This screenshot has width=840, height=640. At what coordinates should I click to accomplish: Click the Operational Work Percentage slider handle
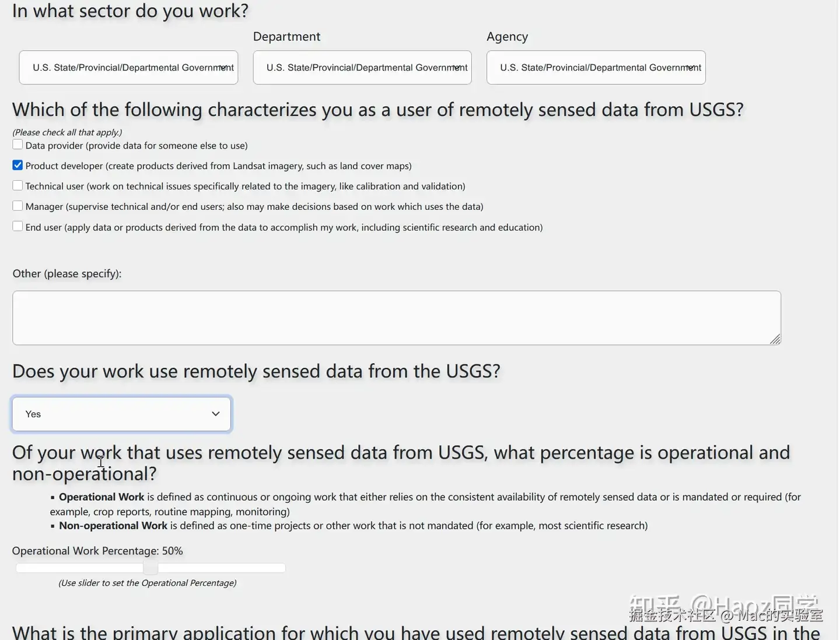tap(150, 568)
